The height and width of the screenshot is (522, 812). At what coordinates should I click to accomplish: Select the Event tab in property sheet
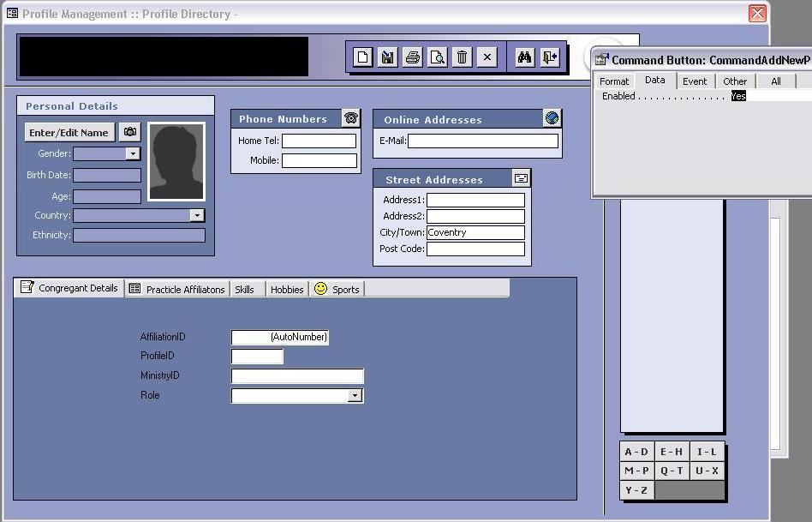(695, 81)
